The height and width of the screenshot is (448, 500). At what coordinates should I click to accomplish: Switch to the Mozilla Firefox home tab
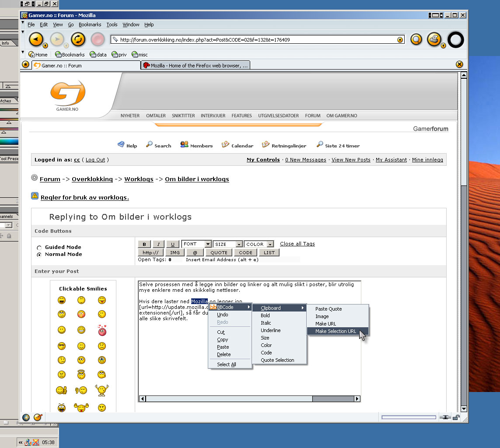(196, 65)
